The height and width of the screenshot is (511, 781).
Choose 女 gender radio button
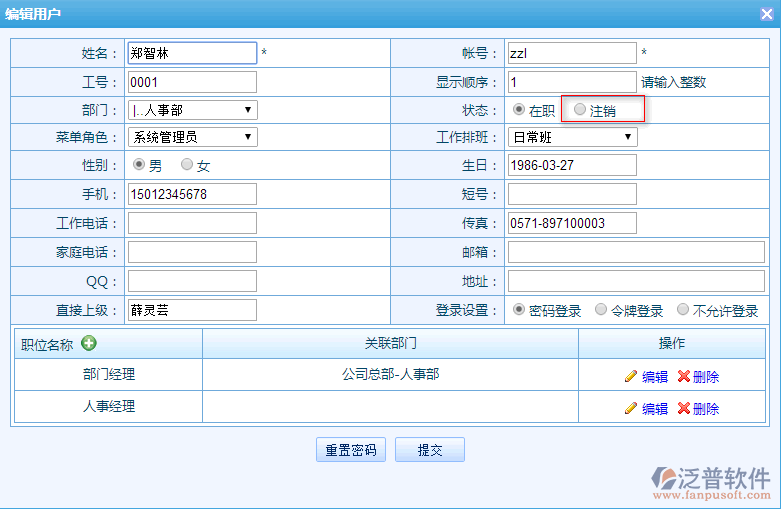click(187, 165)
